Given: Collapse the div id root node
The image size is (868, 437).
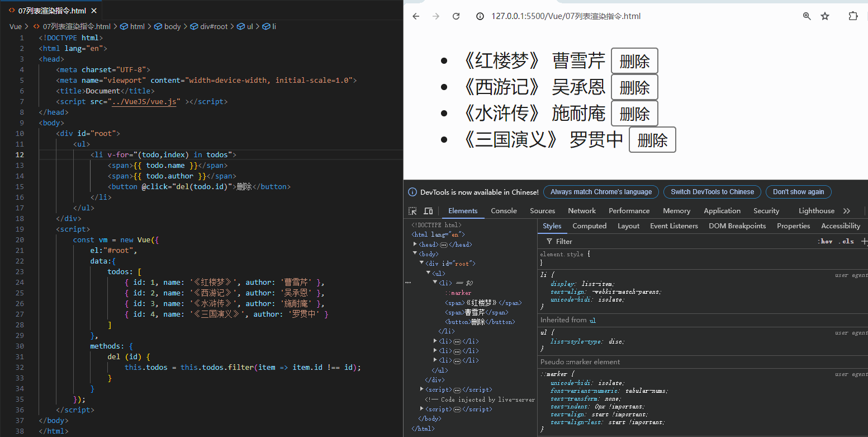Looking at the screenshot, I should click(422, 264).
